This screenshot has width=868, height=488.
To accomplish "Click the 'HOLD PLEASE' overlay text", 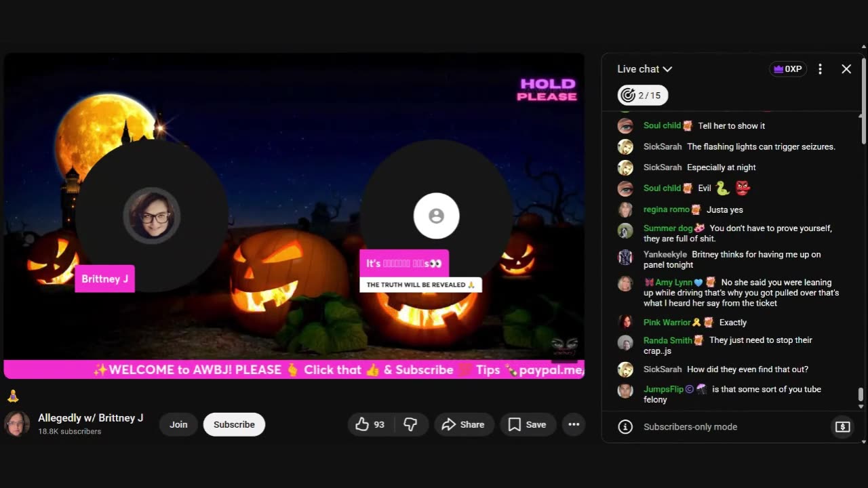I will tap(547, 89).
